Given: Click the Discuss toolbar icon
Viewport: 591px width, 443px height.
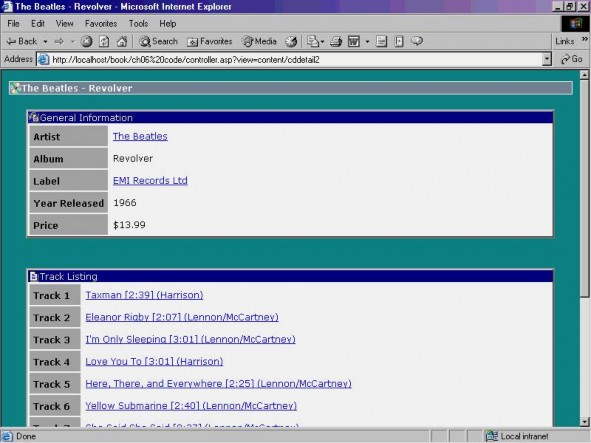Looking at the screenshot, I should (381, 41).
